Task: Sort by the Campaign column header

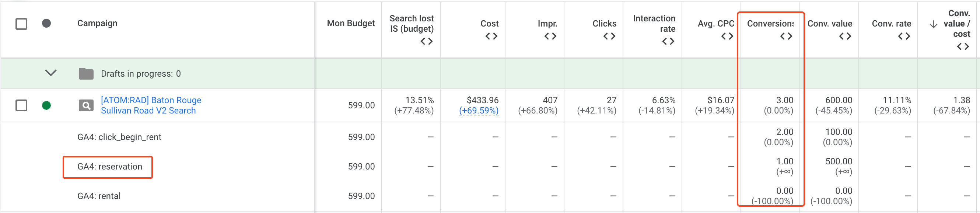Action: (x=97, y=24)
